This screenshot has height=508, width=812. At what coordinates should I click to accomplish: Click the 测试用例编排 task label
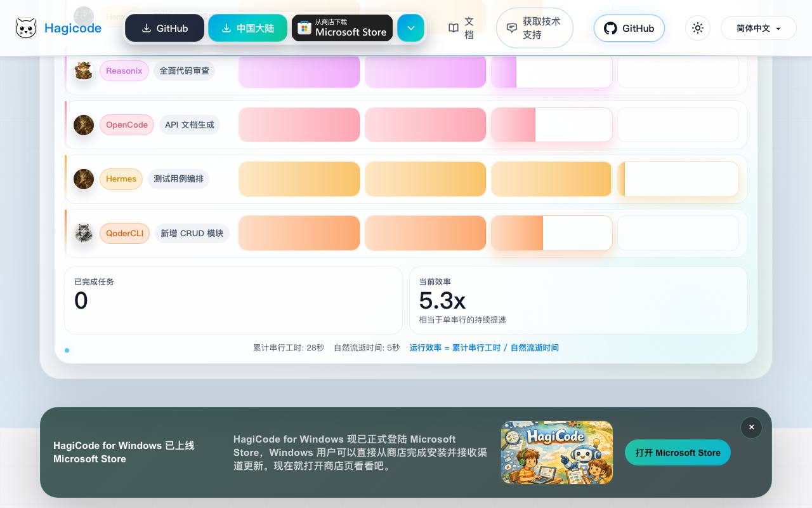pos(178,179)
